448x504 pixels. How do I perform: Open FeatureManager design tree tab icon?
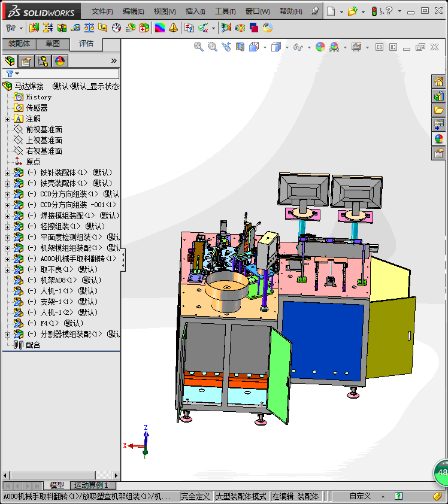[10, 60]
